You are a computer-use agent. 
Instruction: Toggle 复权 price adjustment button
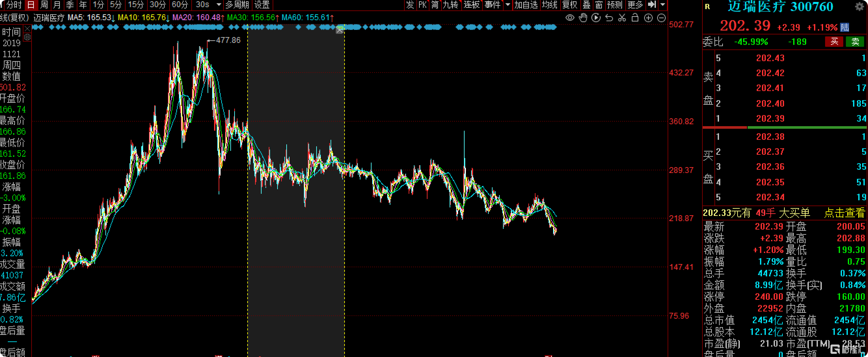point(569,5)
